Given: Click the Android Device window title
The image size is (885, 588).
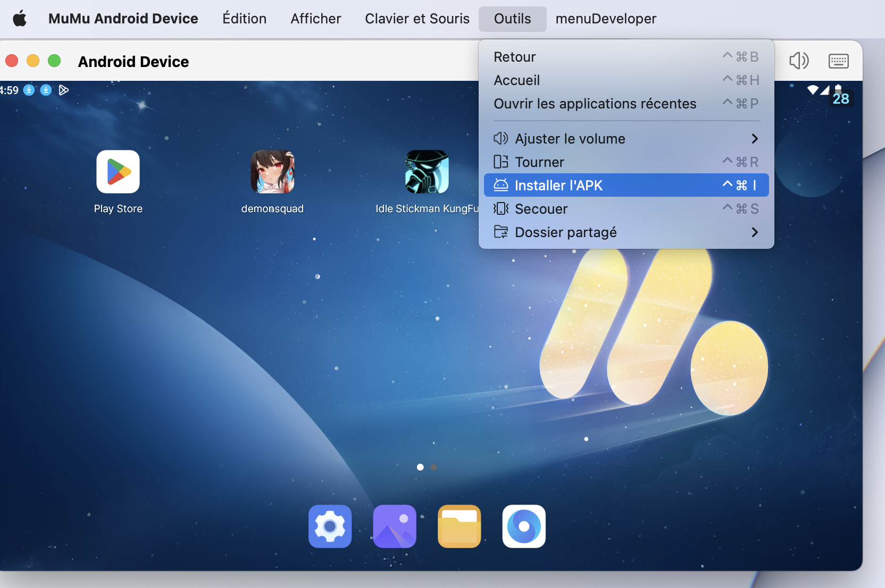Looking at the screenshot, I should point(133,62).
